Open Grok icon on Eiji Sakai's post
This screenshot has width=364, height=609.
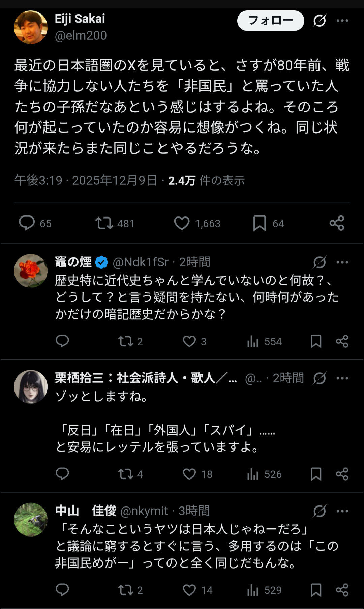319,21
